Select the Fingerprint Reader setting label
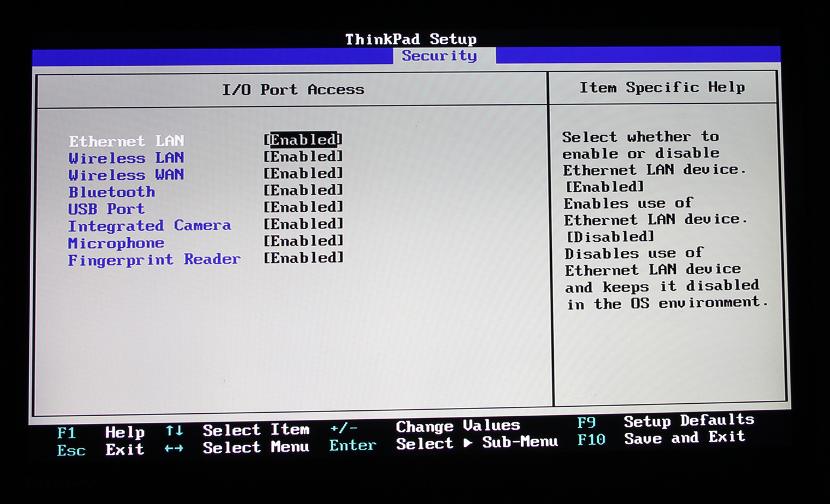 (154, 260)
